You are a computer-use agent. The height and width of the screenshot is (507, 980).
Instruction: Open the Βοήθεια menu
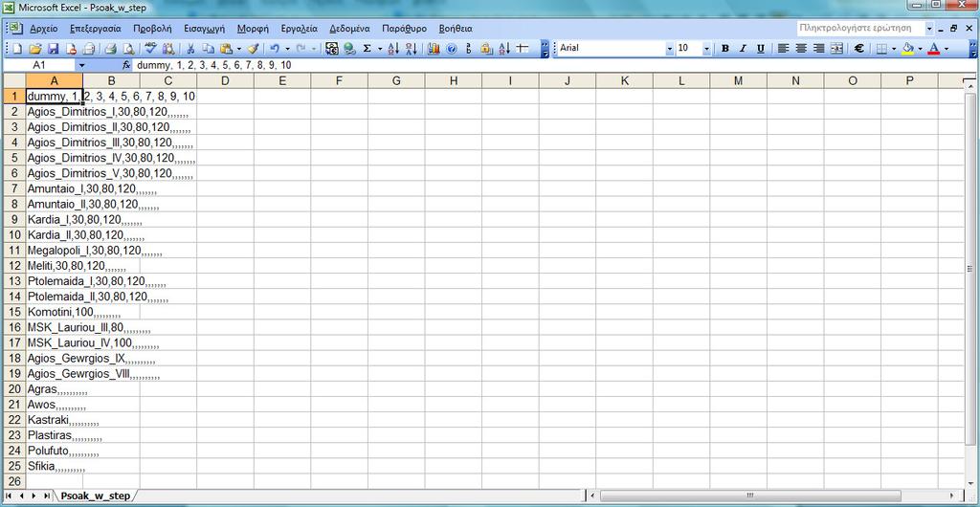click(x=456, y=29)
